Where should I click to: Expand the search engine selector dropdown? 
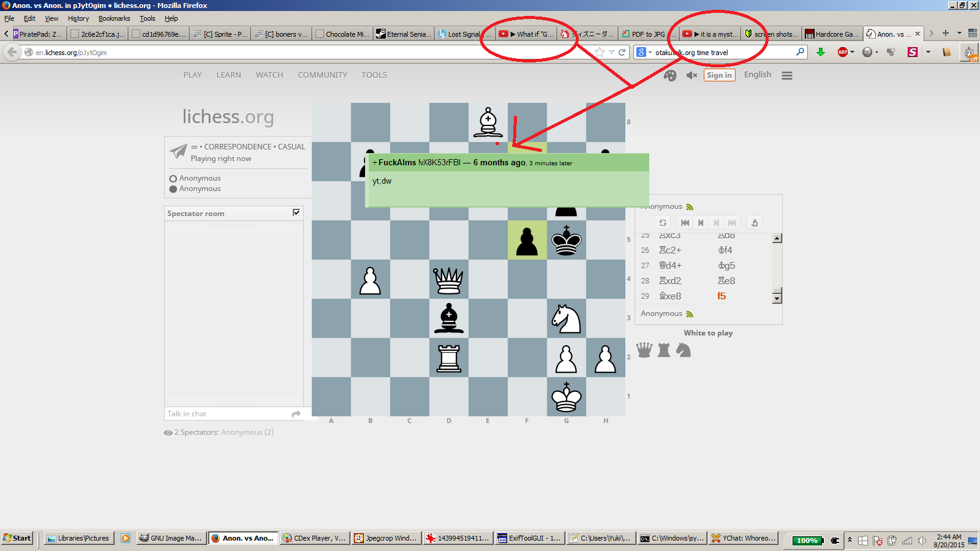pos(643,52)
